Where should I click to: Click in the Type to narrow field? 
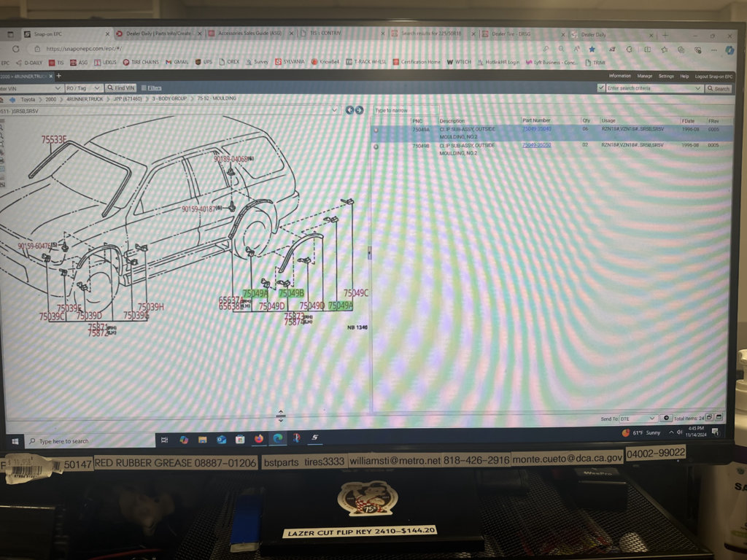pyautogui.click(x=405, y=111)
